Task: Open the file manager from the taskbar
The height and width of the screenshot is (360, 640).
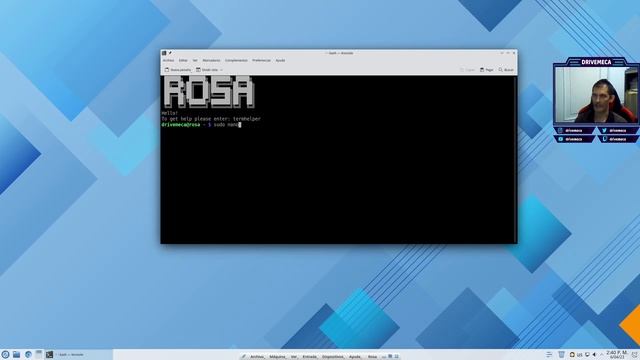Action: point(16,355)
